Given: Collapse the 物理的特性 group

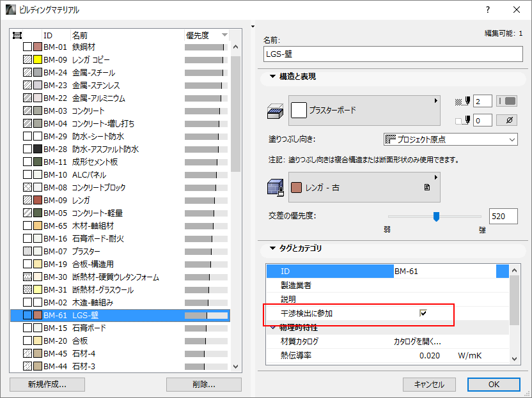Looking at the screenshot, I should [273, 328].
